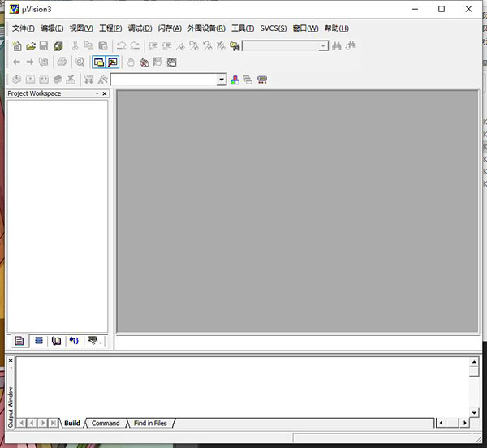Open the 调试(D) menu
The image size is (487, 448).
click(x=140, y=28)
